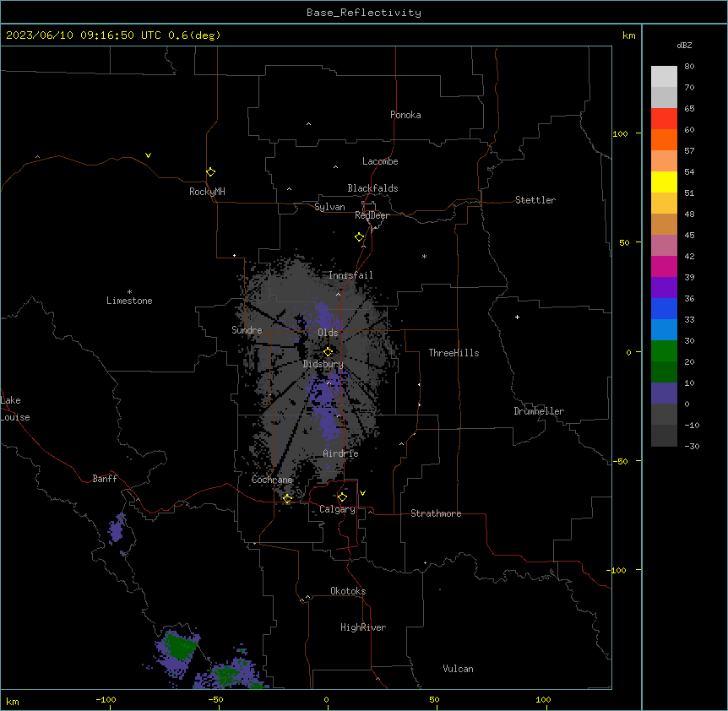Click the Stettler label
728x711 pixels.
(x=535, y=200)
